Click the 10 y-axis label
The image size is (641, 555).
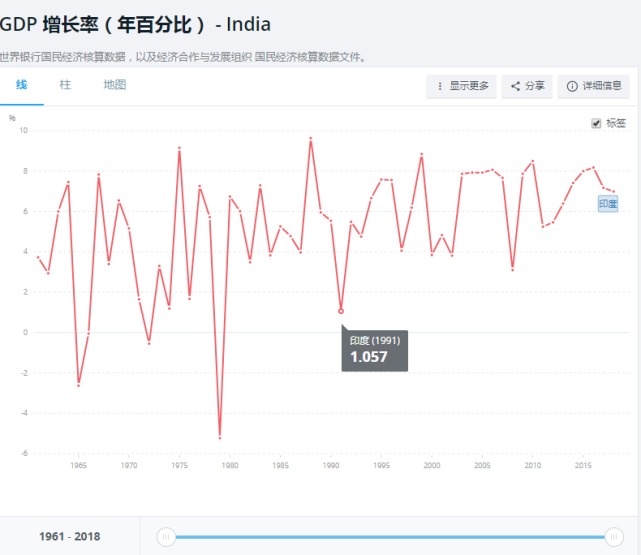click(23, 130)
